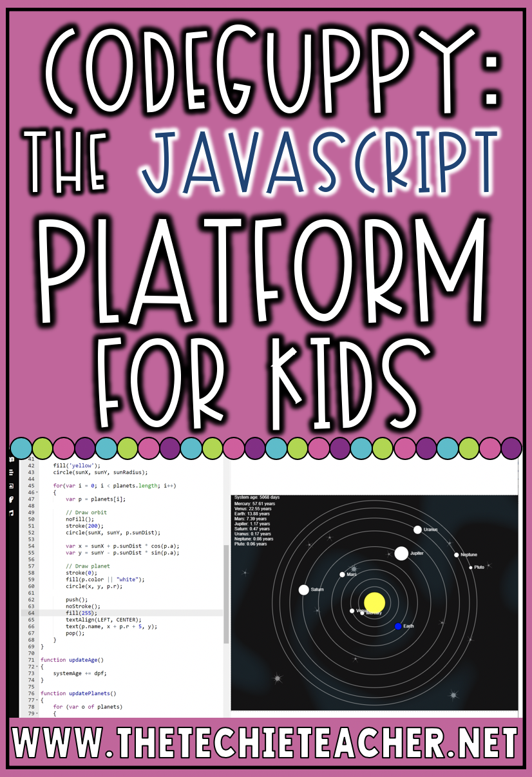532x777 pixels.
Task: Click the 'var p = planets[i];' line
Action: tap(96, 499)
